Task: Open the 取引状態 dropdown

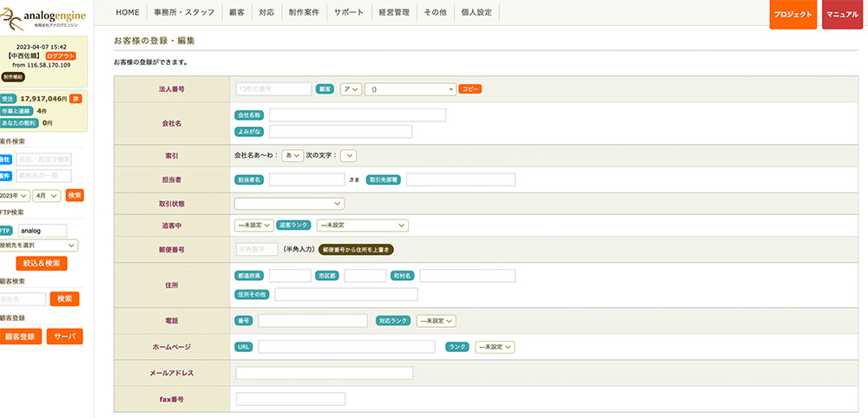Action: [x=290, y=204]
